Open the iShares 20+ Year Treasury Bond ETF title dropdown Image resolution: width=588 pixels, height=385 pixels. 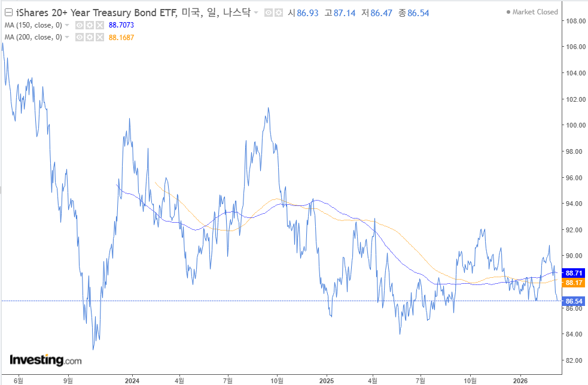coord(256,13)
